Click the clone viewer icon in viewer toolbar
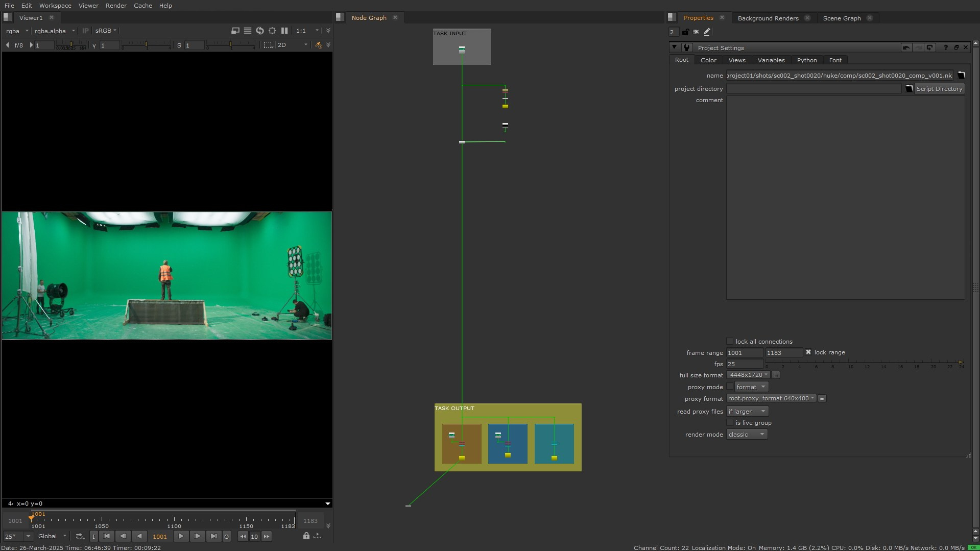Screen dimensions: 980x551 (235, 31)
